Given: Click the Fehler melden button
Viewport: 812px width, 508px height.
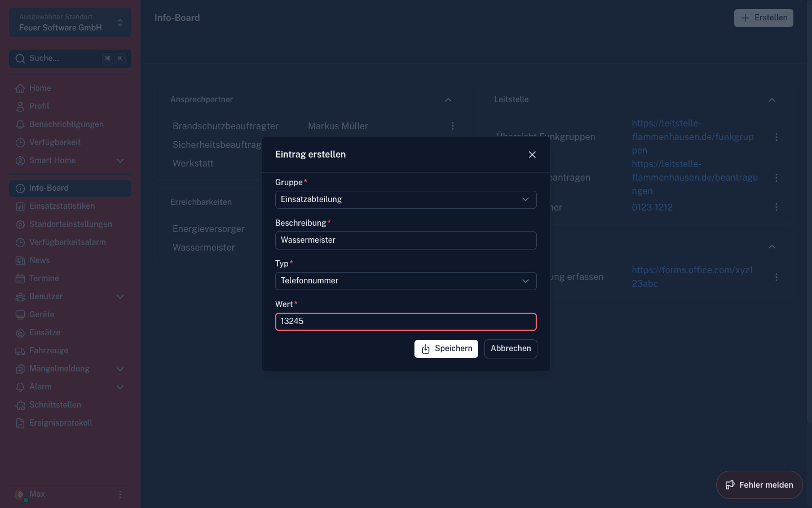Looking at the screenshot, I should 759,485.
